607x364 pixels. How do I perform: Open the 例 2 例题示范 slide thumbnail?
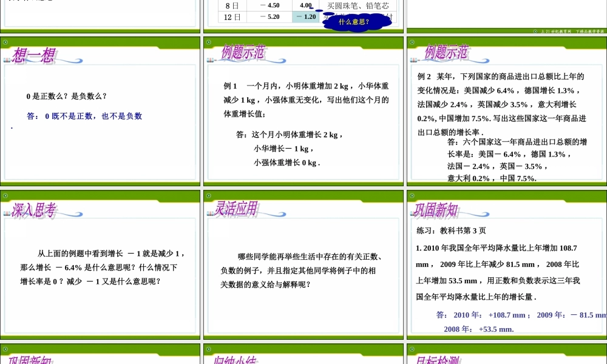coord(507,111)
